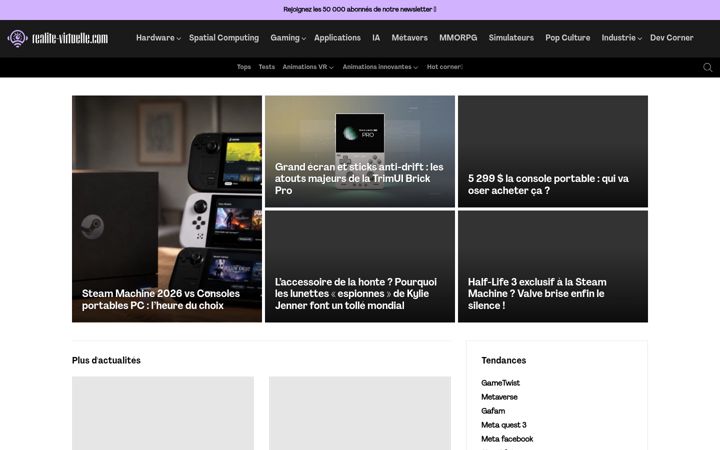This screenshot has height=450, width=720.
Task: Expand the Animations VR submenu chevron
Action: [x=331, y=68]
